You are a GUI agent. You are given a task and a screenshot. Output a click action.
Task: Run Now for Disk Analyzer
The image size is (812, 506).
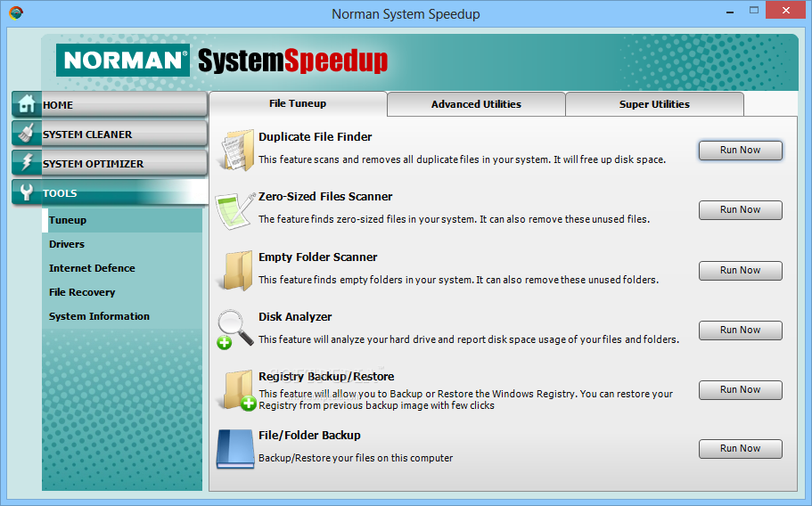[740, 331]
